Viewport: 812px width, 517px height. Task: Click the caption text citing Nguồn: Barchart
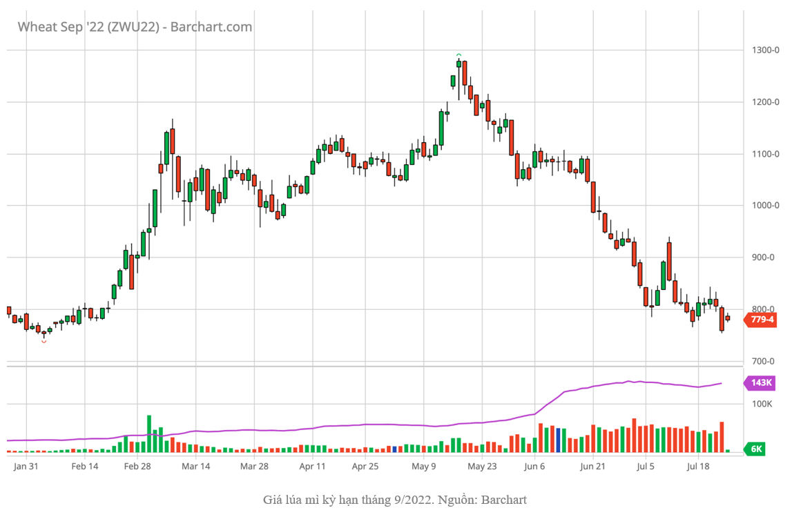click(x=394, y=499)
